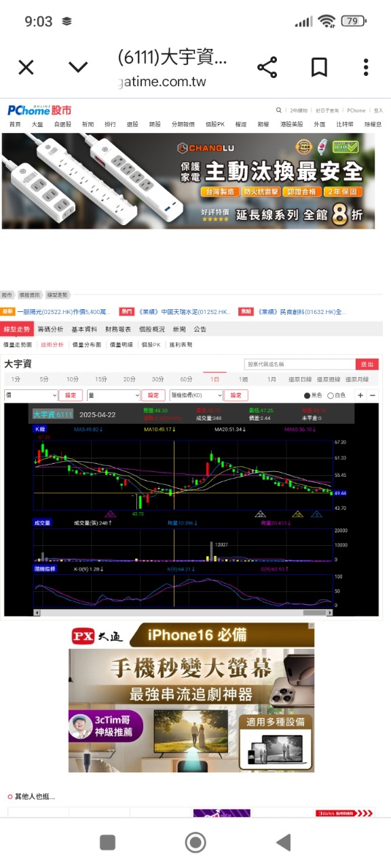Tap the search magnifier icon in header
This screenshot has height=868, width=391.
click(278, 110)
